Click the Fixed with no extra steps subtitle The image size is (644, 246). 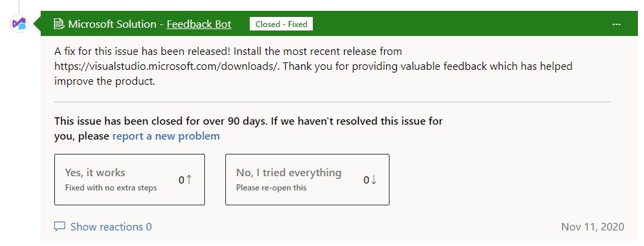[111, 188]
